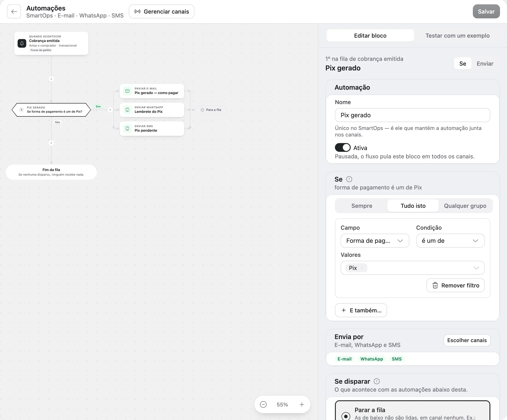507x420 pixels.
Task: Click Gerenciar canais button
Action: click(162, 11)
